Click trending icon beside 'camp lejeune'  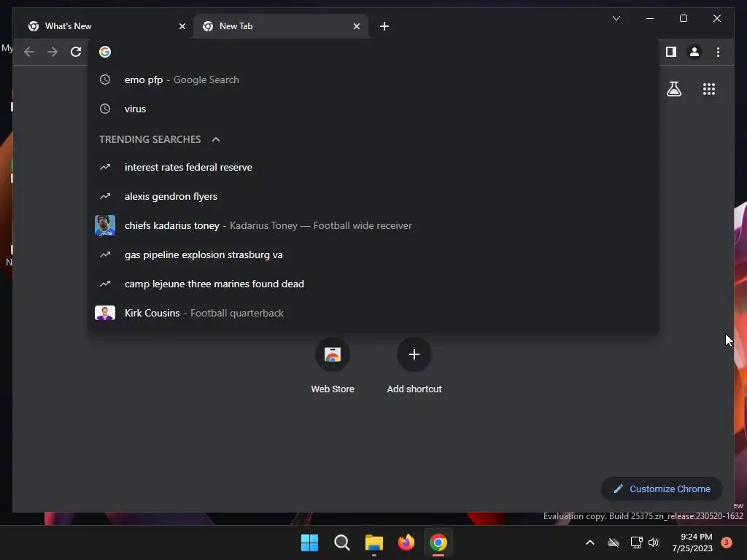[x=105, y=284]
